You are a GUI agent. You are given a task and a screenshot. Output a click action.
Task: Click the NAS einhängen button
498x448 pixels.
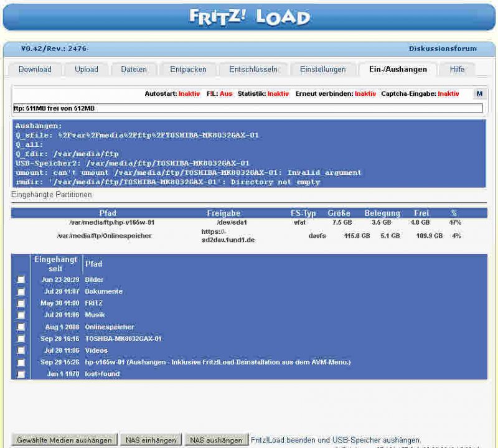tap(151, 440)
